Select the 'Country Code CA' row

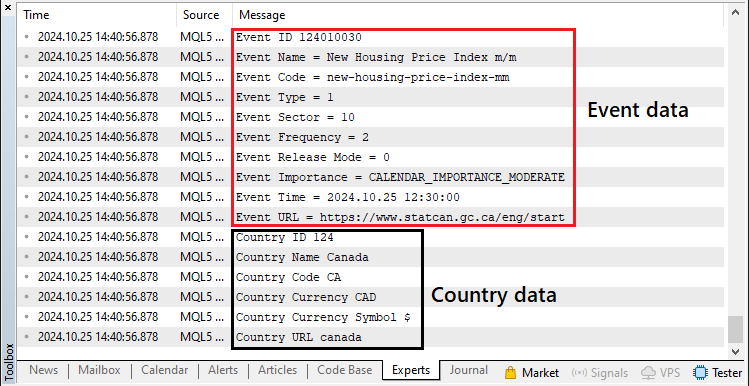click(x=371, y=277)
